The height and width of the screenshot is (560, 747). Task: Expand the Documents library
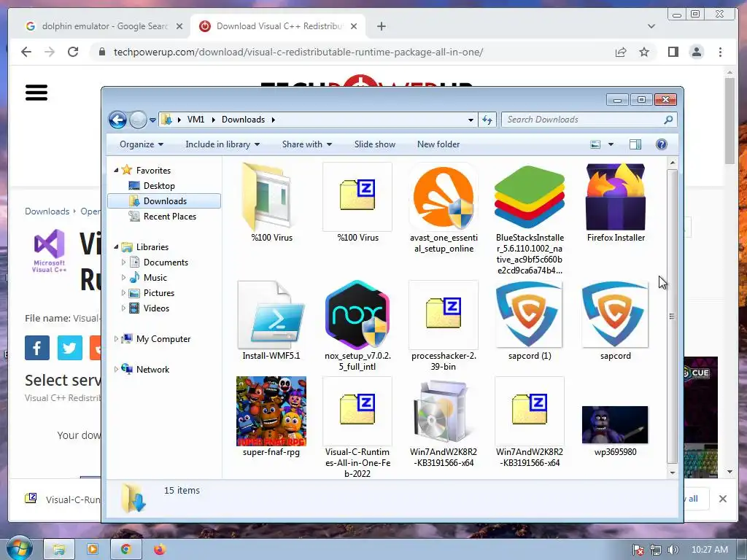124,262
